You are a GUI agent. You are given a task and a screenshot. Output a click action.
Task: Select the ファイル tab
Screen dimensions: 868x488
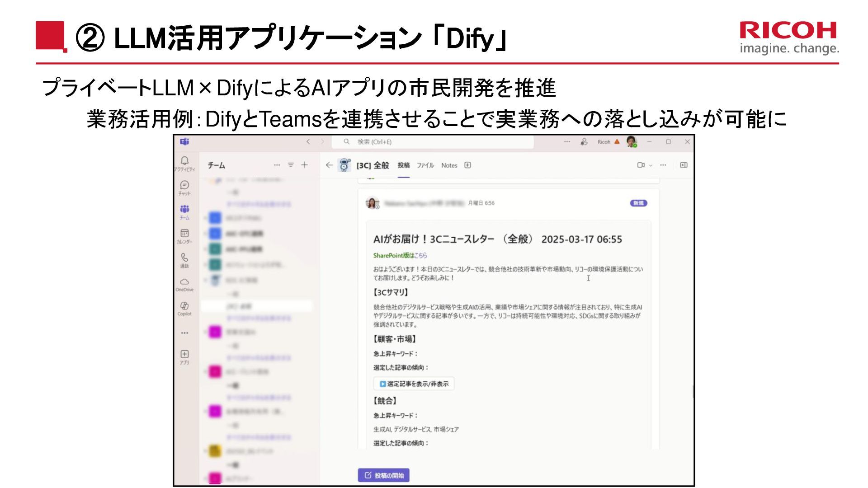click(425, 165)
